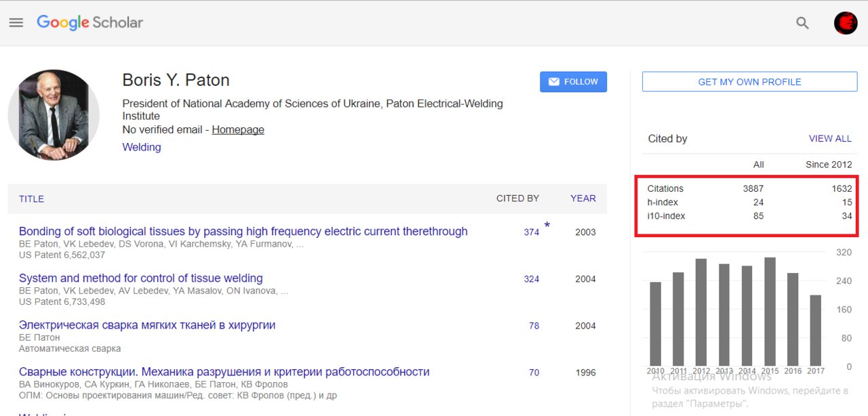Open System and method for tissue welding
Image resolution: width=868 pixels, height=416 pixels.
point(140,278)
